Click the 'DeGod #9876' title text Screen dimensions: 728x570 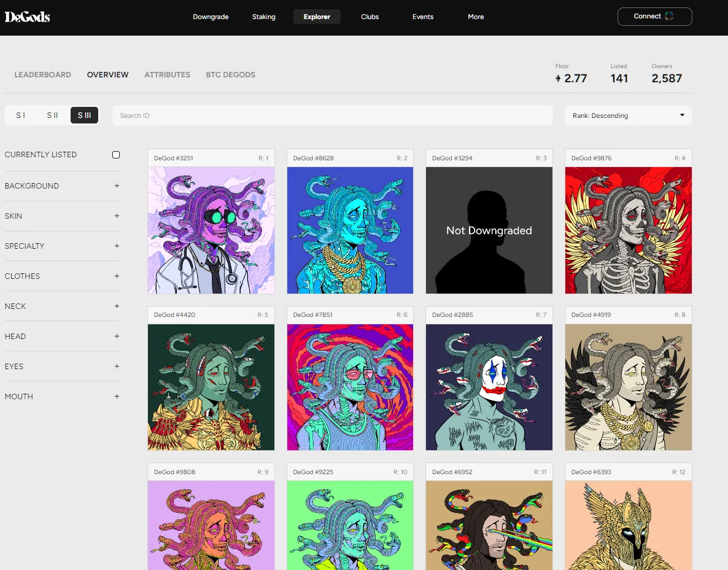[592, 158]
